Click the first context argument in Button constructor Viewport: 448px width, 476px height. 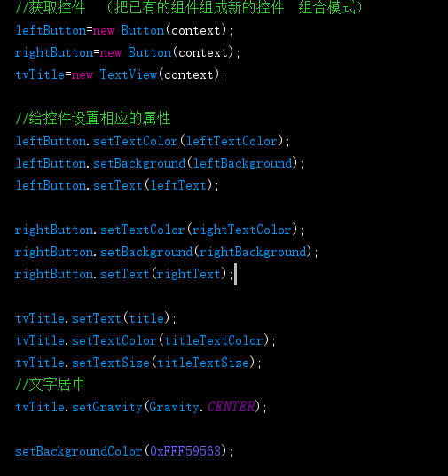click(196, 31)
